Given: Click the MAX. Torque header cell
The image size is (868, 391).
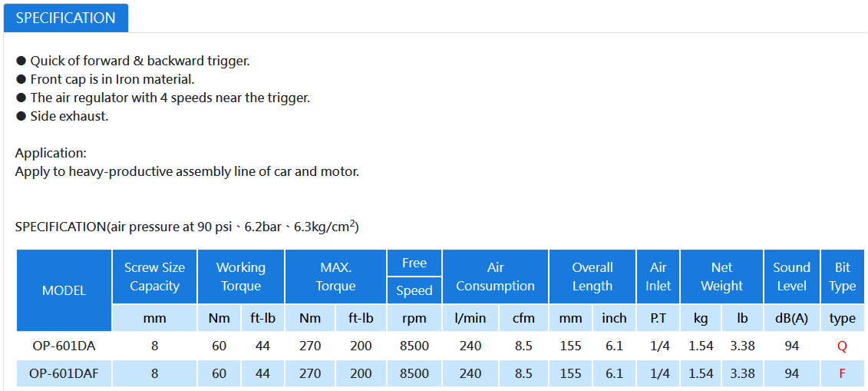Looking at the screenshot, I should pos(335,277).
